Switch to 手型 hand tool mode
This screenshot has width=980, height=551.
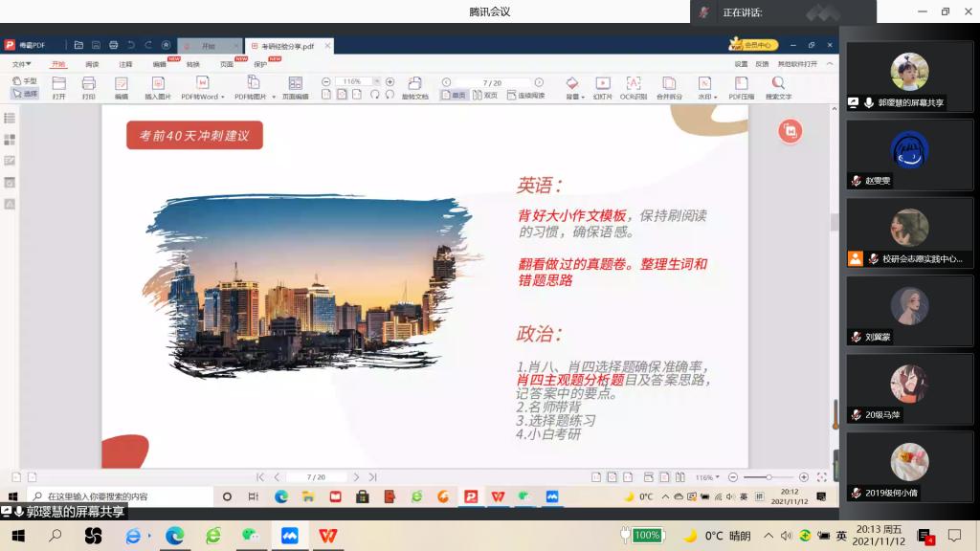[x=25, y=81]
